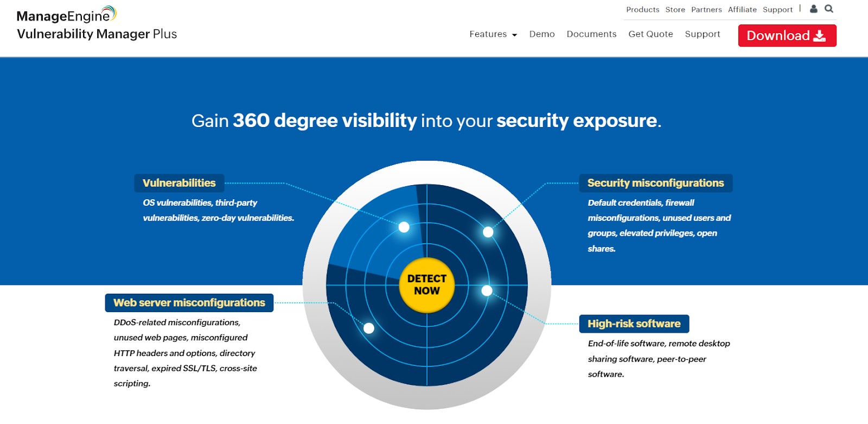
Task: Select the High-risk software label
Action: coord(634,324)
